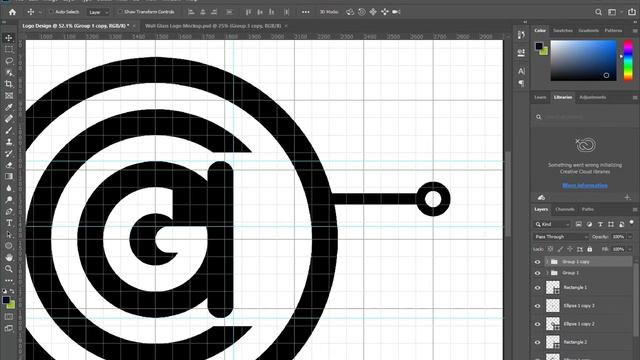Switch to the Adjustments tab
This screenshot has width=640, height=360.
point(592,98)
